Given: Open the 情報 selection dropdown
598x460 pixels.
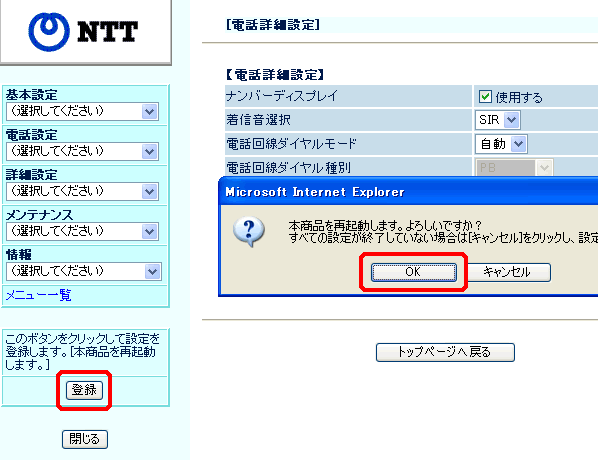Looking at the screenshot, I should click(x=84, y=271).
